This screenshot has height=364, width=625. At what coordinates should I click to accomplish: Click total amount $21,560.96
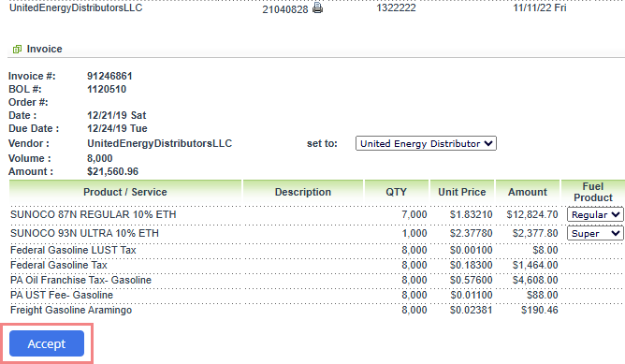pyautogui.click(x=113, y=172)
